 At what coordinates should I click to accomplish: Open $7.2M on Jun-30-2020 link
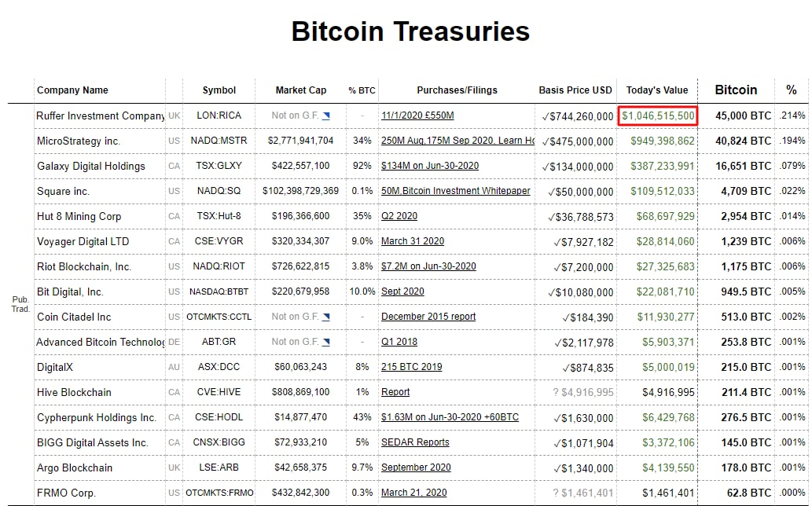428,266
